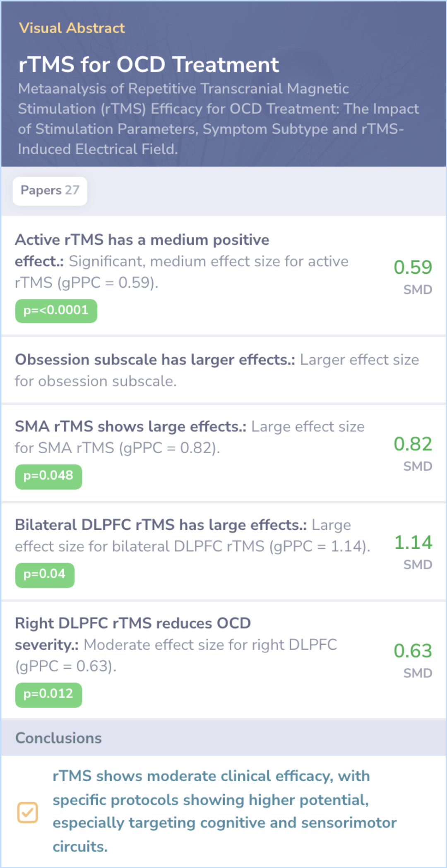
Task: Select the metaanalysis subtitle description text
Action: (218, 119)
